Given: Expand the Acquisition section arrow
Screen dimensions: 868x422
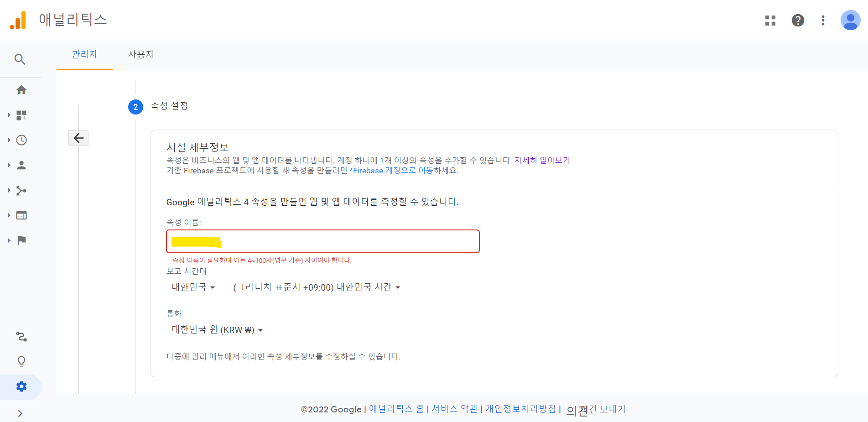Looking at the screenshot, I should click(9, 190).
